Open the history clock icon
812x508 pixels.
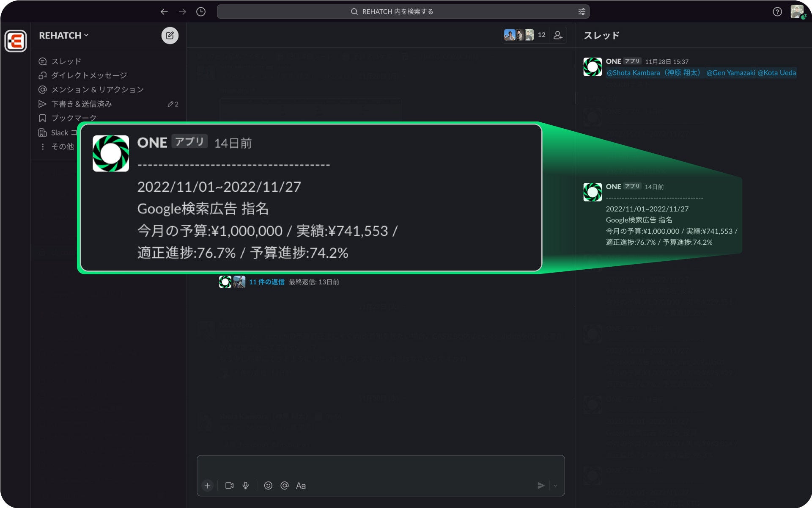pyautogui.click(x=201, y=12)
